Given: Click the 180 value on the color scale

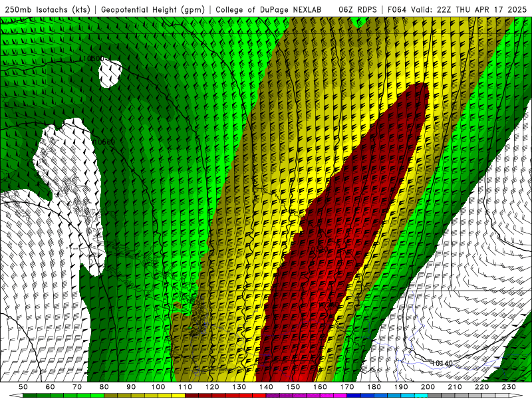Looking at the screenshot, I should tap(374, 387).
